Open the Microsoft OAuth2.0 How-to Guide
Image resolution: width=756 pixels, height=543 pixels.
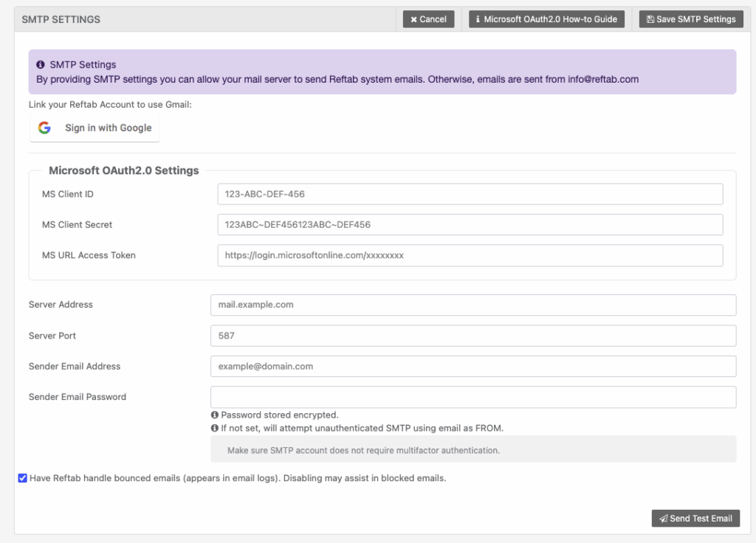pyautogui.click(x=546, y=19)
